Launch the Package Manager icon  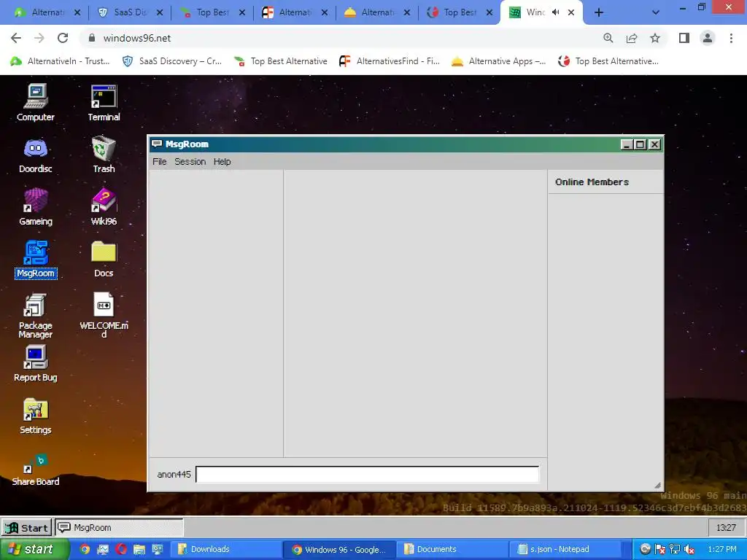[36, 315]
